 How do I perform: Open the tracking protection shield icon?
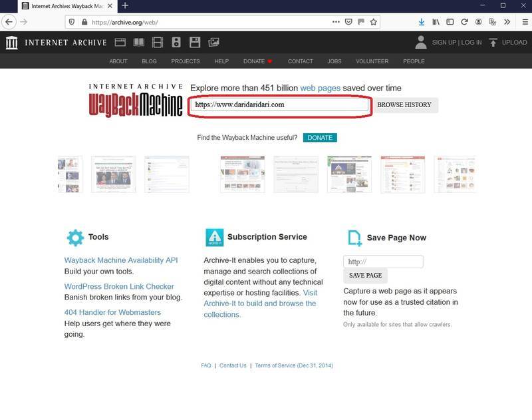[x=72, y=22]
